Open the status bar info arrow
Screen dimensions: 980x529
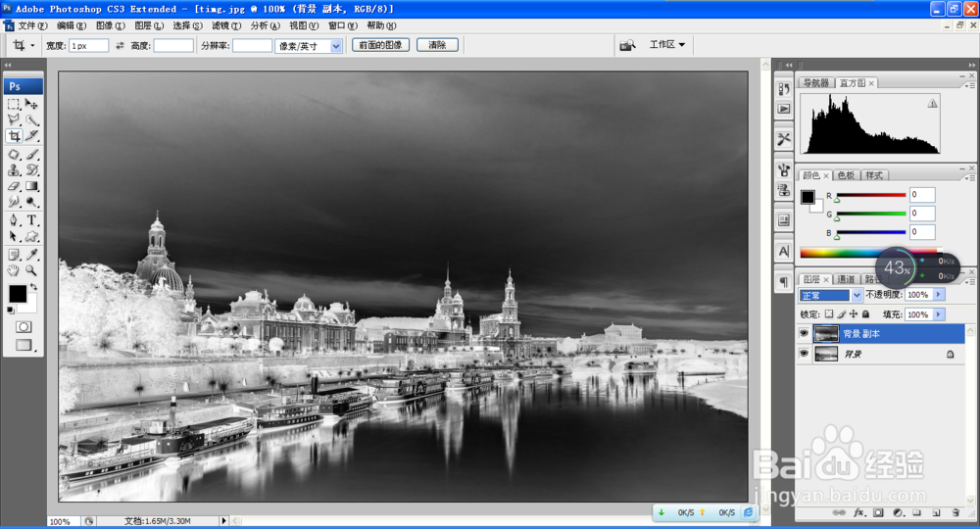click(223, 520)
